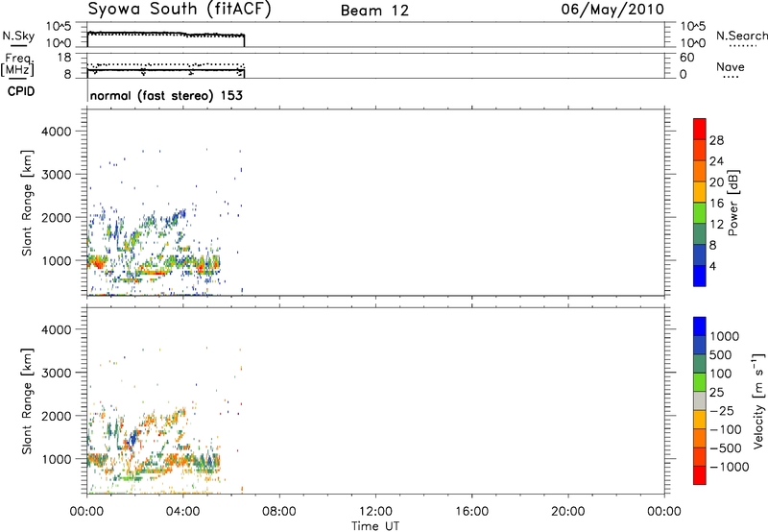Pick the light green power color bar segment
Viewport: 768px width, 532px height.
coord(700,212)
